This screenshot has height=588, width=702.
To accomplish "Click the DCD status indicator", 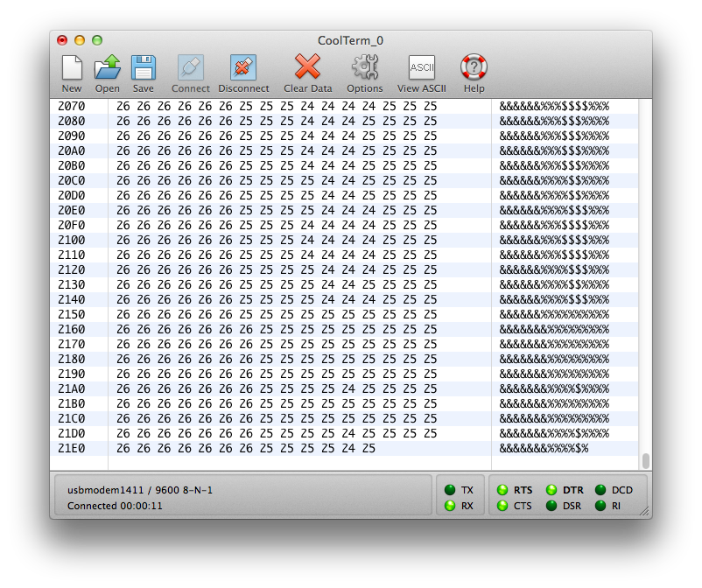I will point(600,490).
